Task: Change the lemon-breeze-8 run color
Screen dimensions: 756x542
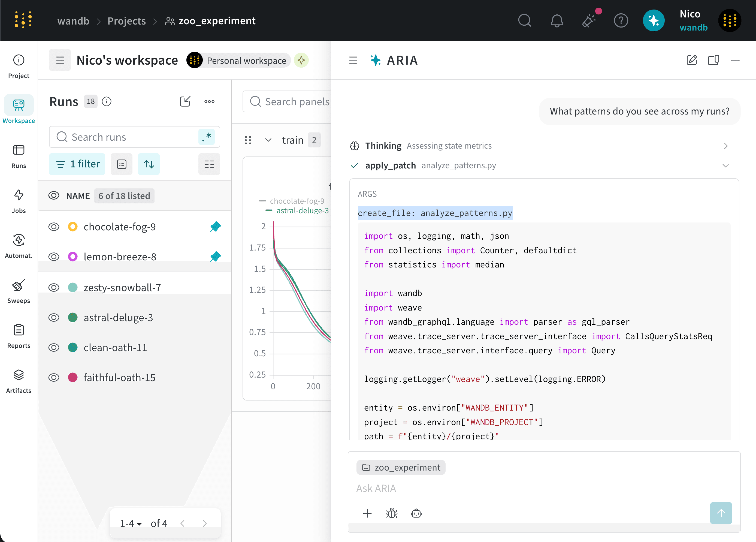Action: point(73,257)
